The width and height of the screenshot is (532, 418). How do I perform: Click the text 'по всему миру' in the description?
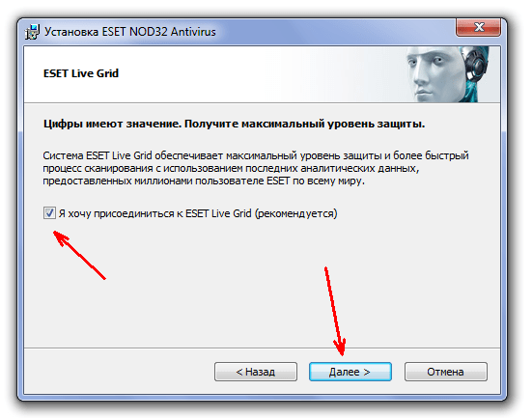click(328, 181)
